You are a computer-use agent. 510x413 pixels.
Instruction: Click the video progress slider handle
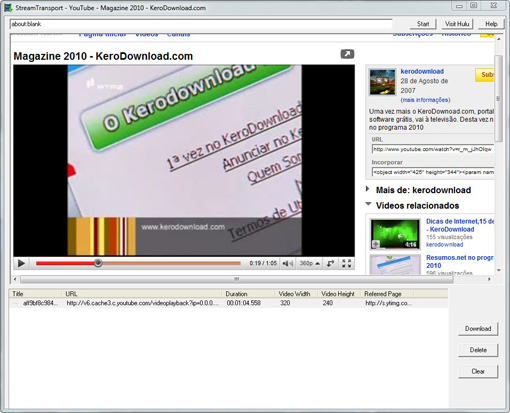[x=98, y=263]
